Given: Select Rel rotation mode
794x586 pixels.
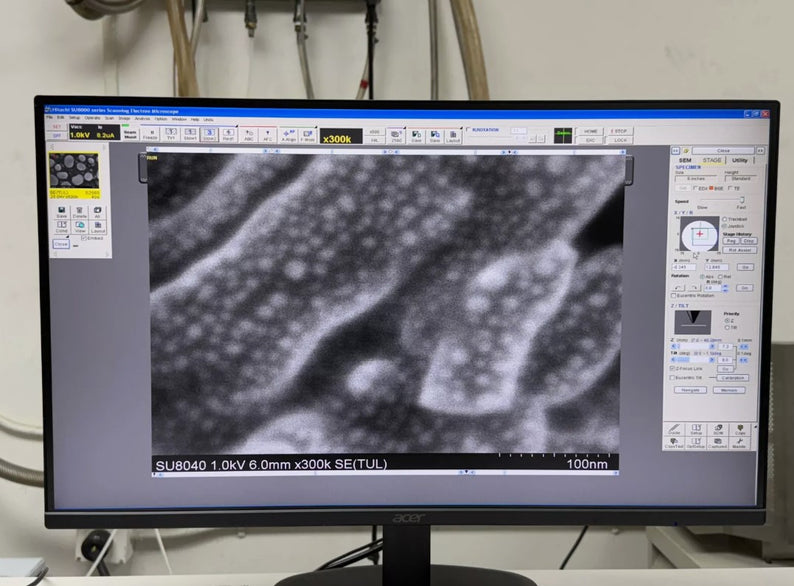Looking at the screenshot, I should (x=720, y=277).
